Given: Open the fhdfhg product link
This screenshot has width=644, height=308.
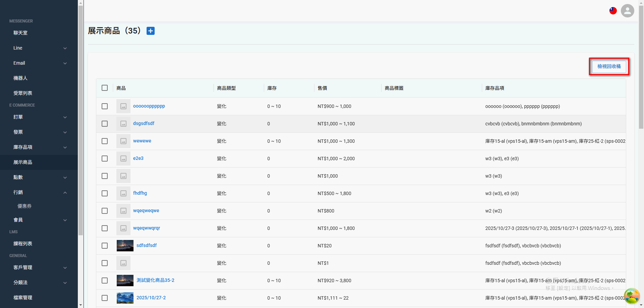Looking at the screenshot, I should (140, 193).
